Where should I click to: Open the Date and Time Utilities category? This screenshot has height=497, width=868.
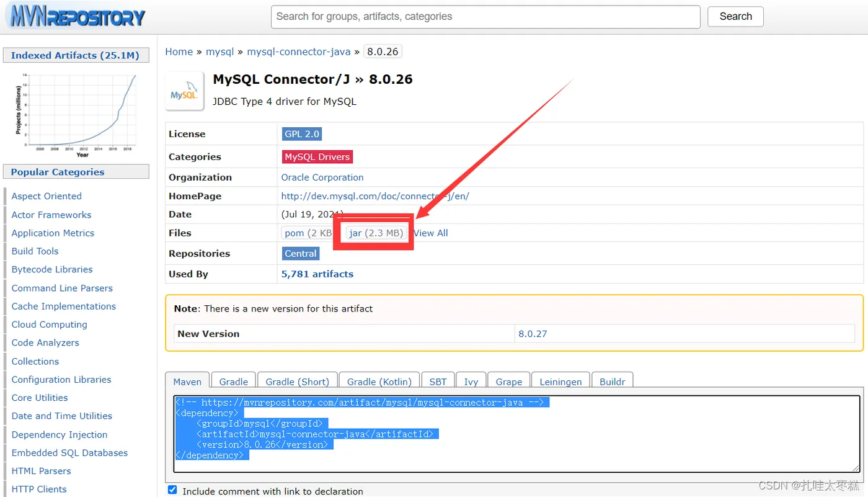click(62, 416)
